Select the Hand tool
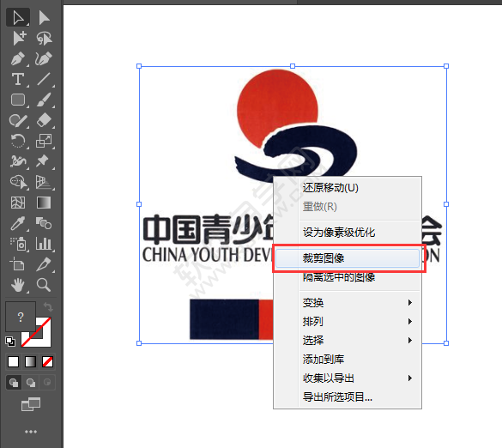 coord(18,285)
